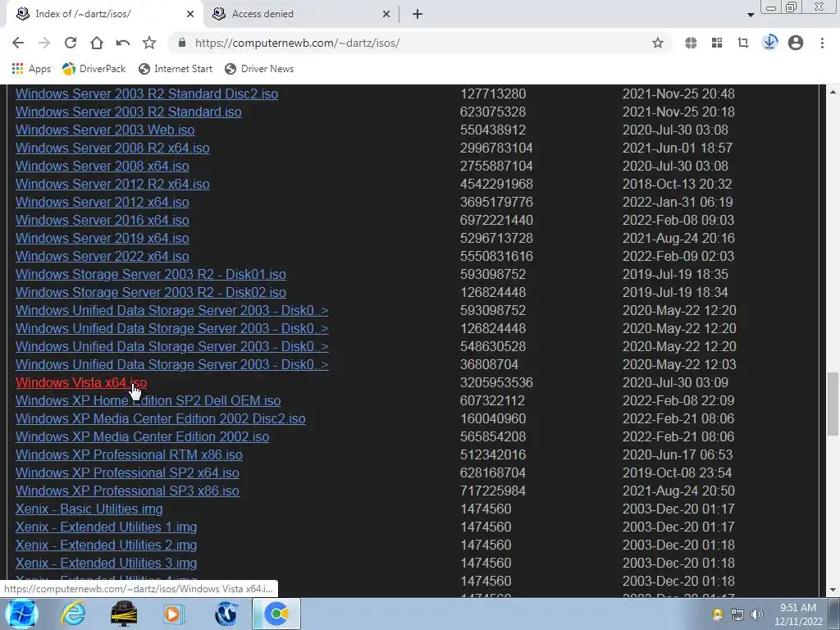Screen dimensions: 840x630
Task: Open the Windows Start menu
Action: [21, 614]
